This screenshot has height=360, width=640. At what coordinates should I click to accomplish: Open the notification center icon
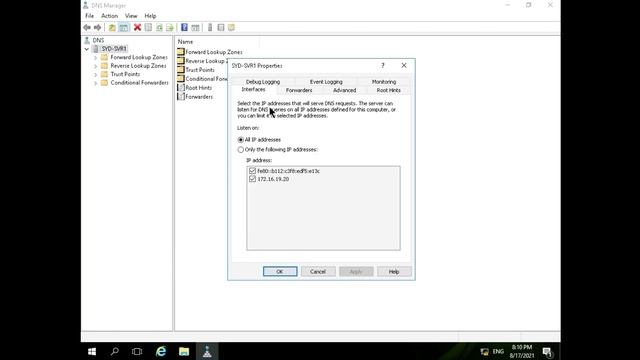tap(547, 351)
